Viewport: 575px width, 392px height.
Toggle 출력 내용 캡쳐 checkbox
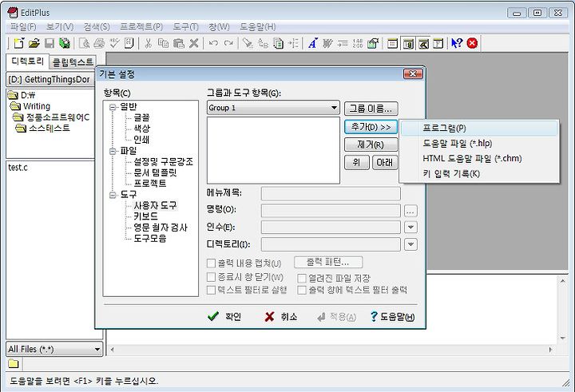pyautogui.click(x=211, y=263)
